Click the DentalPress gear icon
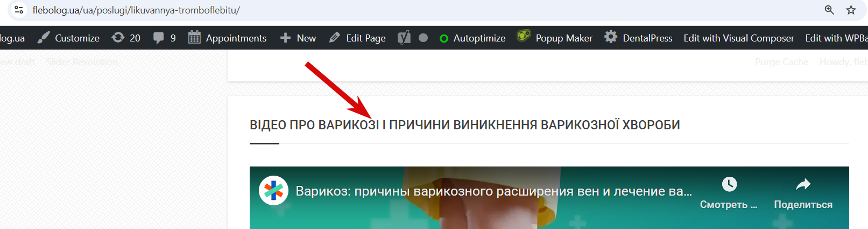The image size is (868, 229). point(611,37)
